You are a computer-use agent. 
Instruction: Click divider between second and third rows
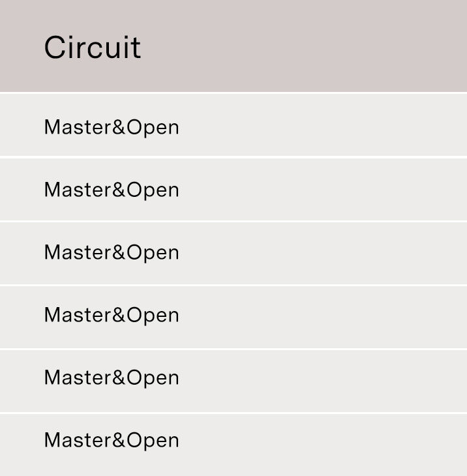click(233, 222)
